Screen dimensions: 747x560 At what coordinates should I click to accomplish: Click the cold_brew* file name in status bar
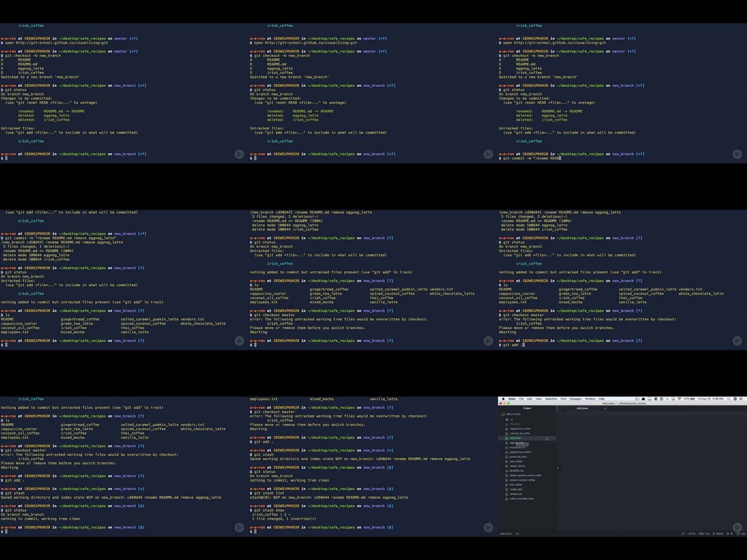[x=506, y=534]
